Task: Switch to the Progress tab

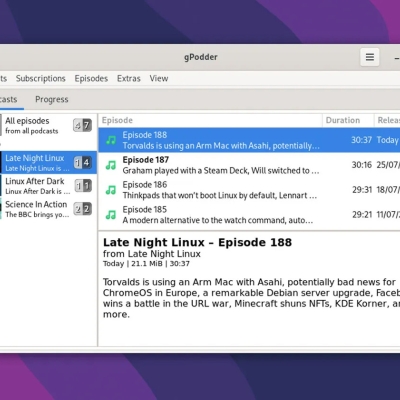Action: [52, 99]
